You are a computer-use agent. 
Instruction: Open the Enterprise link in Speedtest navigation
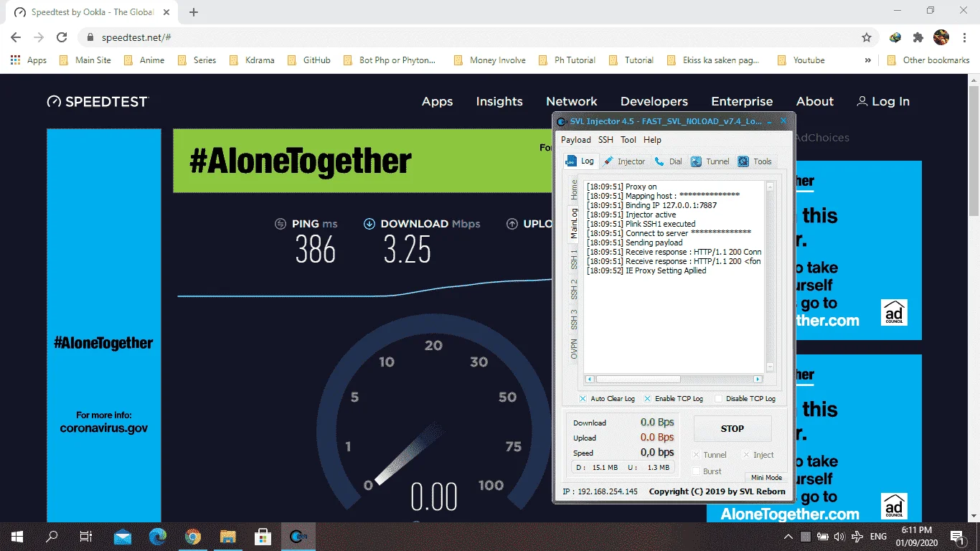[x=742, y=102]
